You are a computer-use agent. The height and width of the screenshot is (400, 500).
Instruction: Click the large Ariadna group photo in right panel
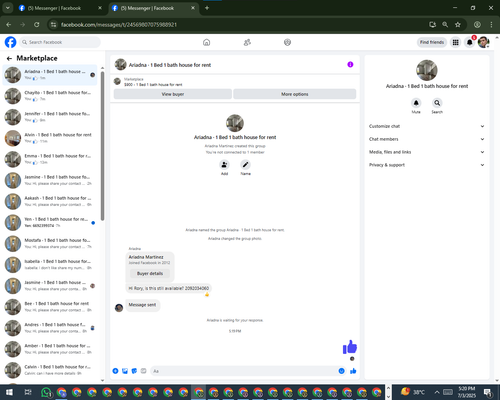(427, 70)
